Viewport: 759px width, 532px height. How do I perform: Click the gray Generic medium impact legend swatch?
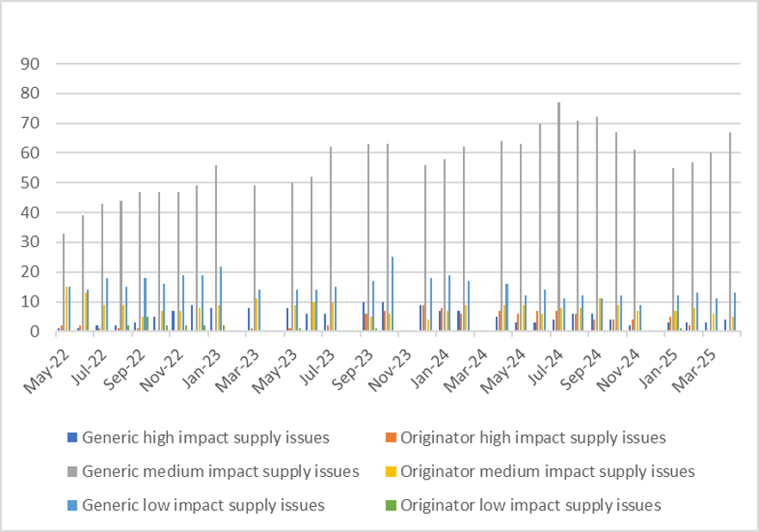pos(72,472)
